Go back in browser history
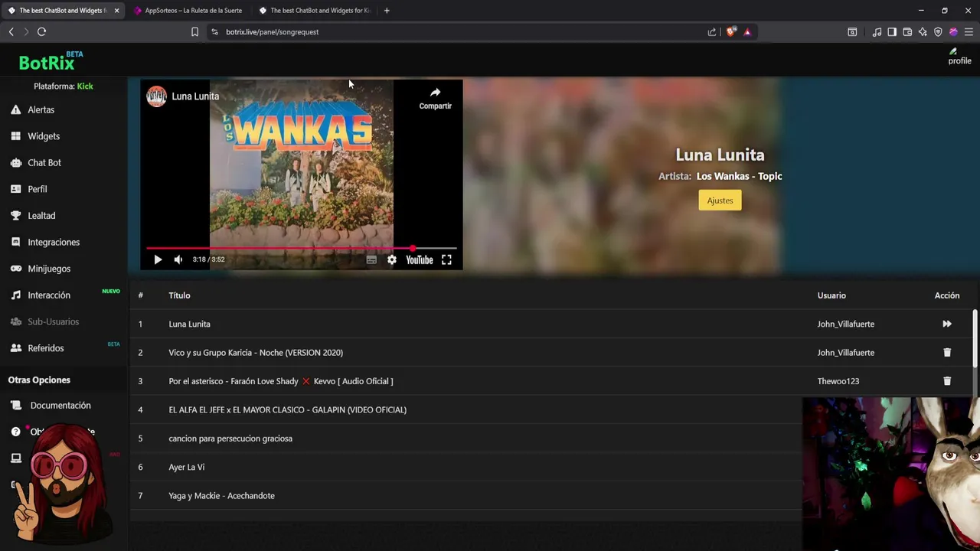980x551 pixels. point(11,31)
